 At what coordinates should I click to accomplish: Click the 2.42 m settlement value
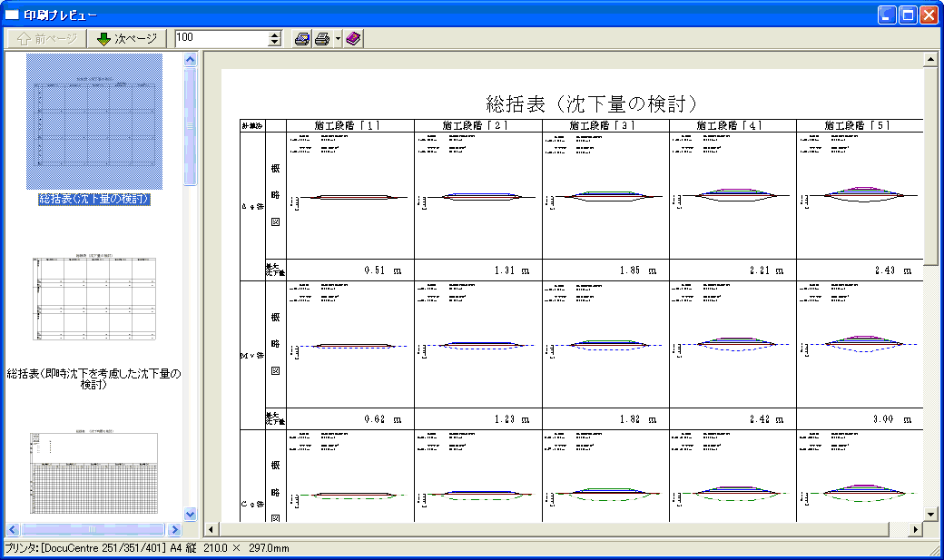pos(767,419)
